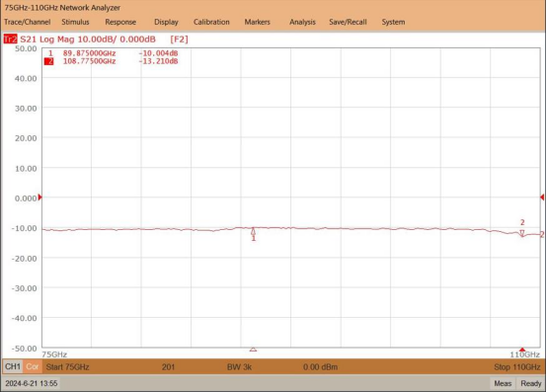
Task: Select marker 1 readout 89.875000GHz
Action: [x=89, y=53]
